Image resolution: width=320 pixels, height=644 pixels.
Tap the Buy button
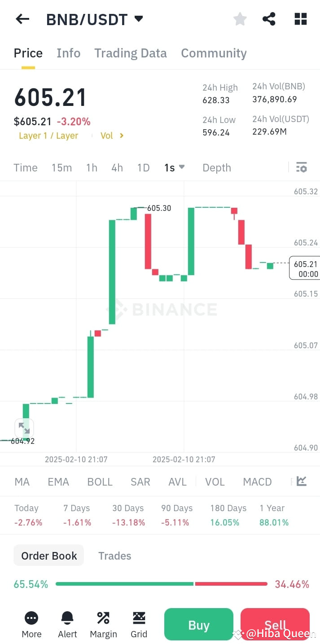click(x=198, y=625)
